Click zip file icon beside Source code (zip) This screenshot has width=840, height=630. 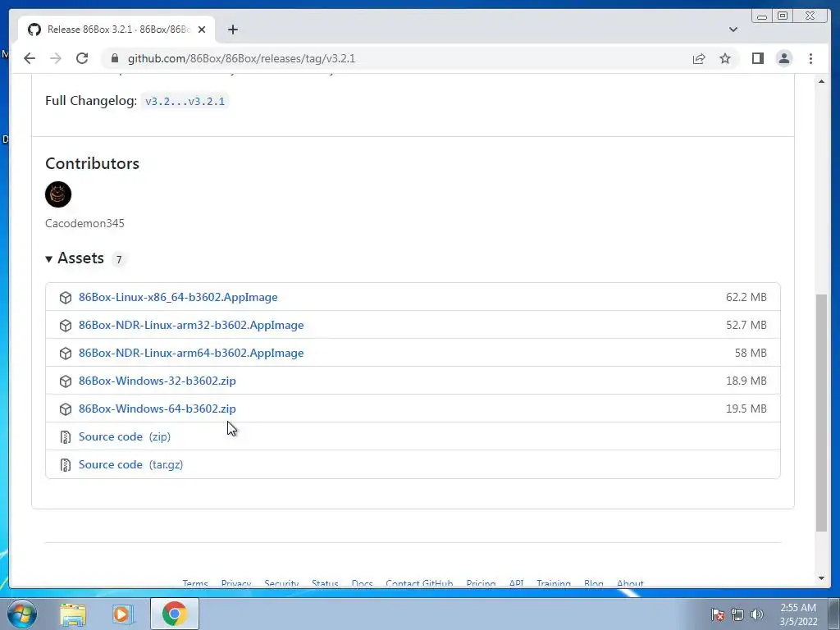(x=66, y=437)
